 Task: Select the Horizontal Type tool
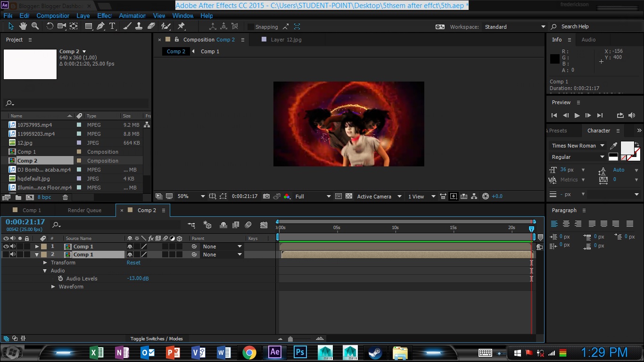click(112, 26)
